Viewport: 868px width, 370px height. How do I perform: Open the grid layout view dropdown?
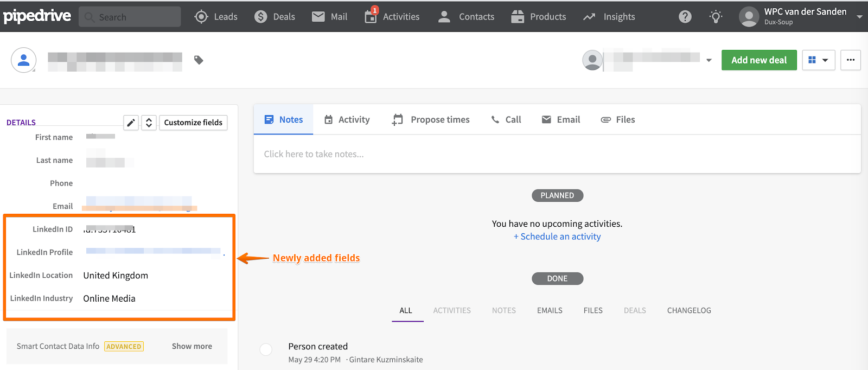(x=818, y=60)
